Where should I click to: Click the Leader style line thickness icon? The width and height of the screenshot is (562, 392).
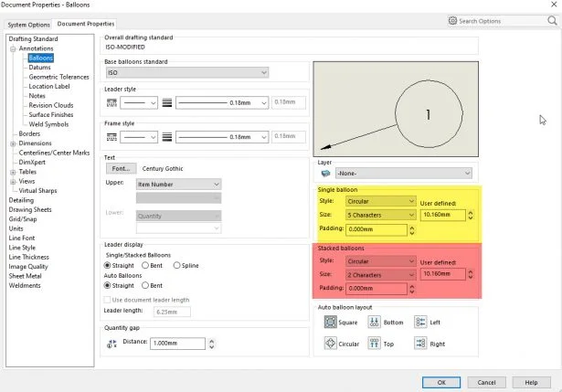167,101
